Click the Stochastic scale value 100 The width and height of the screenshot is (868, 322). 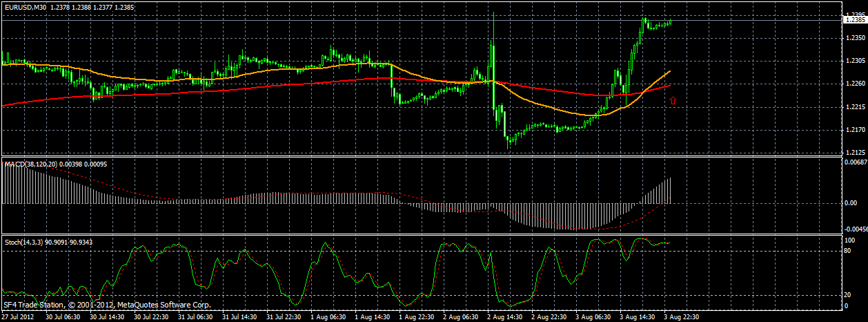850,240
